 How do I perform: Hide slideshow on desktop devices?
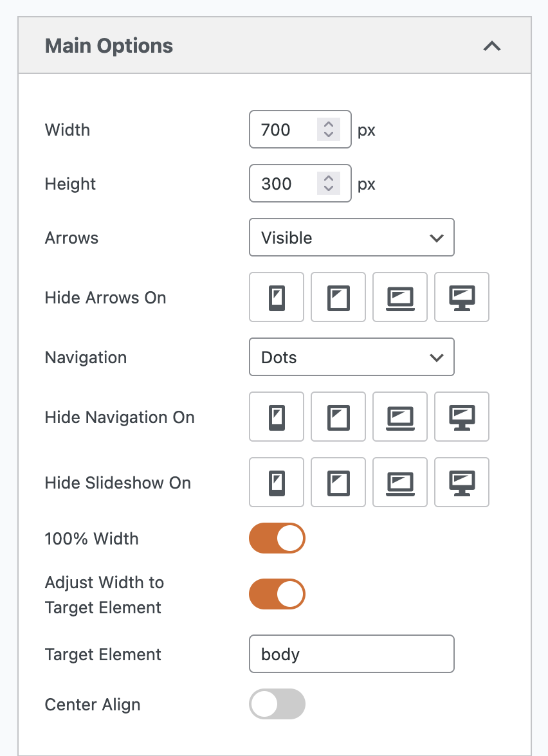pyautogui.click(x=461, y=482)
